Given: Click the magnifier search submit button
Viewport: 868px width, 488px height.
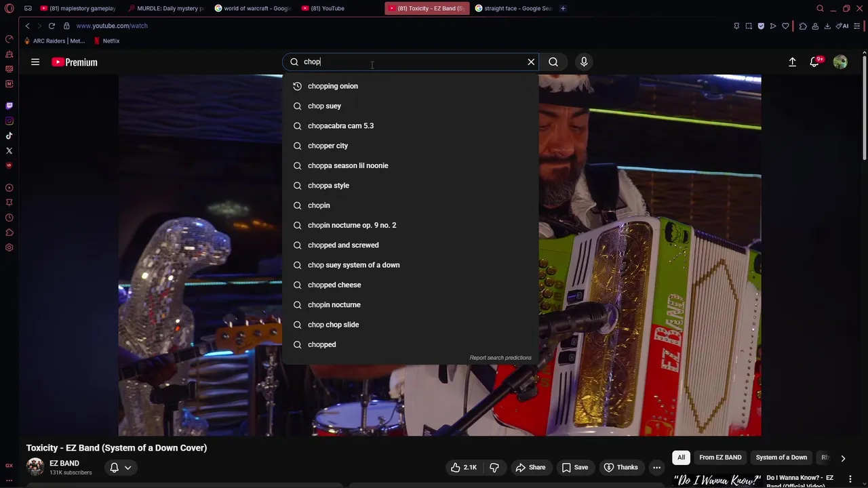Looking at the screenshot, I should coord(553,62).
